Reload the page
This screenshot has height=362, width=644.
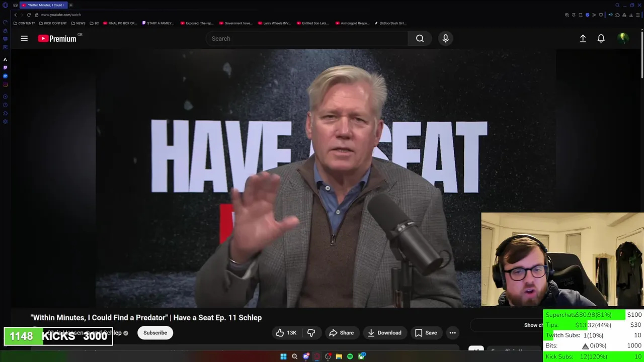click(x=29, y=15)
